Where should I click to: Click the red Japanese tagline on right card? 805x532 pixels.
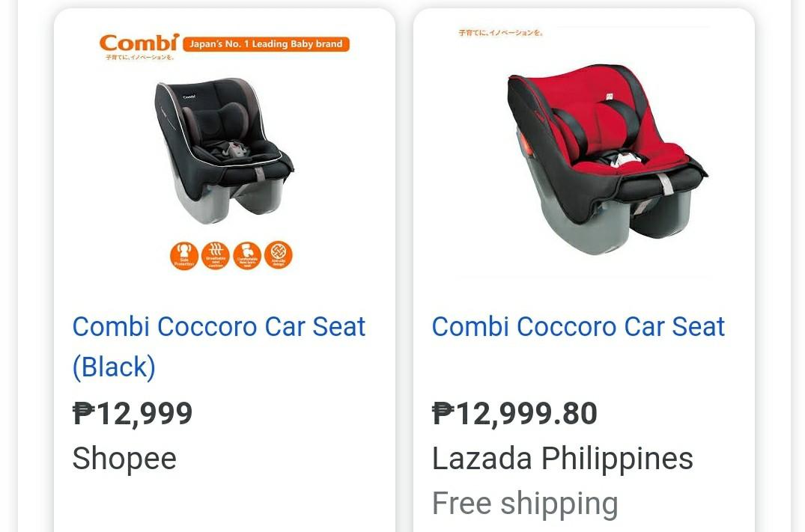pyautogui.click(x=500, y=33)
